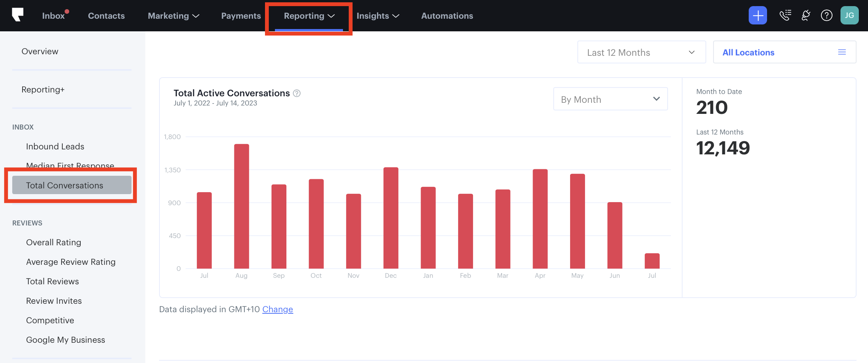Click the blue plus create button

[x=757, y=16]
